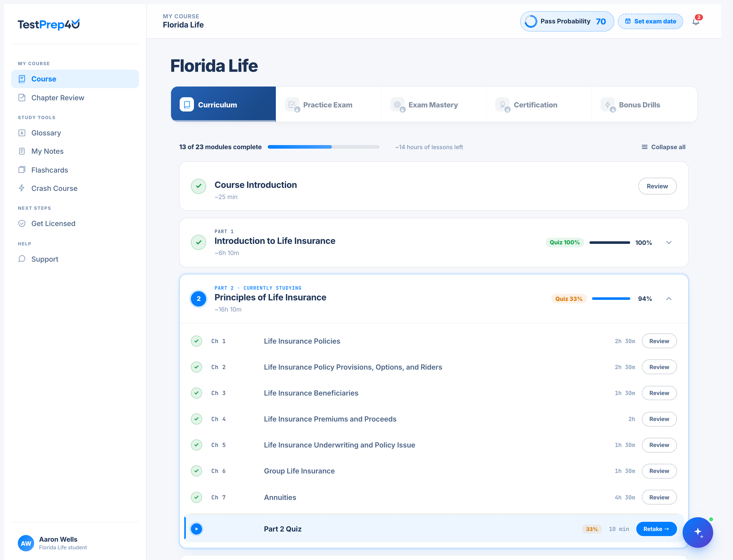
Task: Click Ch 5 completed checkmark
Action: point(196,445)
